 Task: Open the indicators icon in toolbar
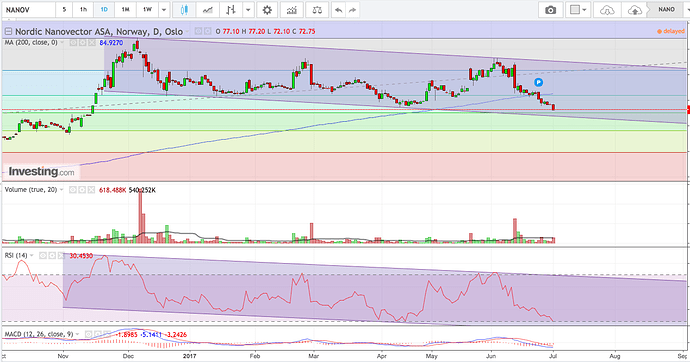291,10
